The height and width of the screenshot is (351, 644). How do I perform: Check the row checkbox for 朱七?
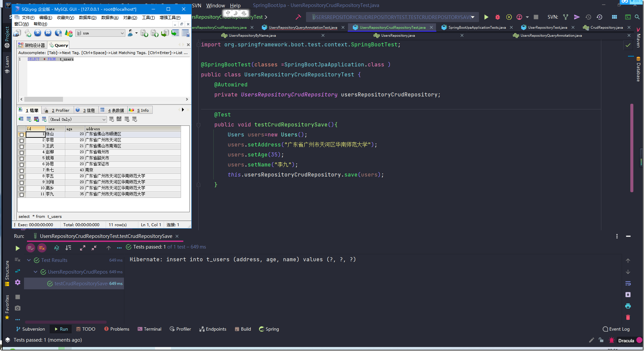click(22, 170)
